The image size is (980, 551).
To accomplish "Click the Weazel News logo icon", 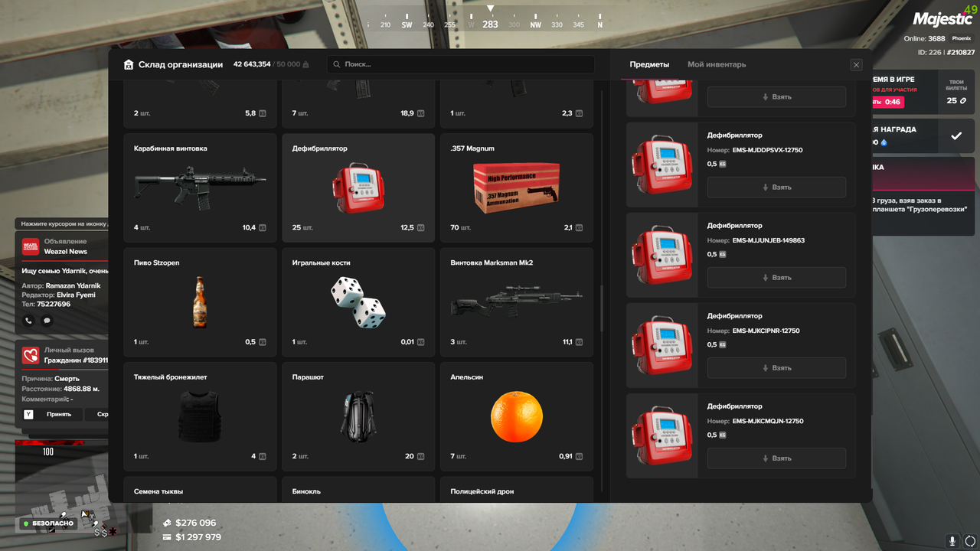I will point(31,246).
